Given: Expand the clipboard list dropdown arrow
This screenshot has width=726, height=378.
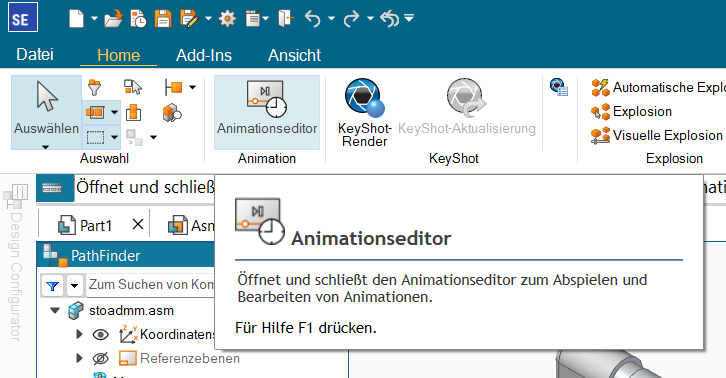Looking at the screenshot, I should (266, 19).
